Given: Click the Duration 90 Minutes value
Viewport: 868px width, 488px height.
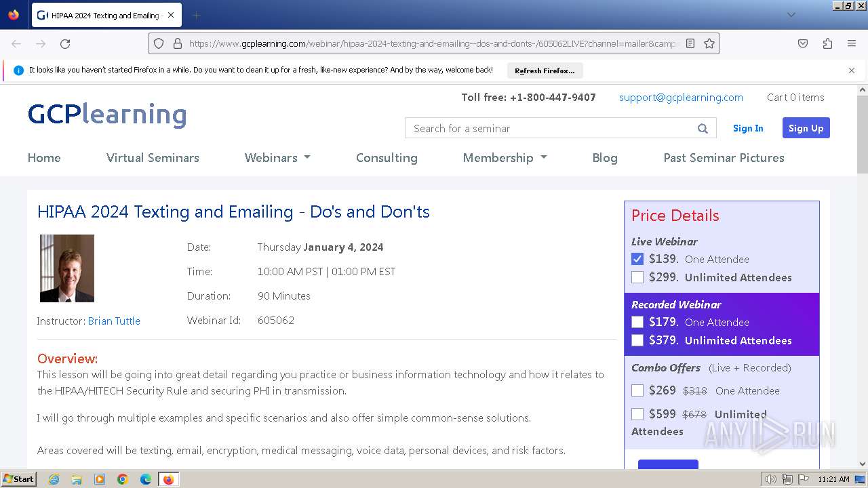Looking at the screenshot, I should (284, 296).
